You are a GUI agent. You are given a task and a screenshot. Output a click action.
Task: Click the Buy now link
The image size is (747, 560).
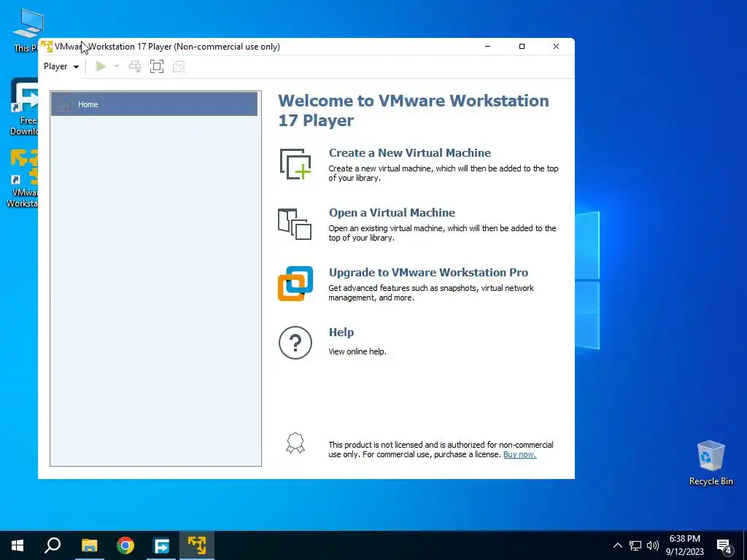click(519, 455)
